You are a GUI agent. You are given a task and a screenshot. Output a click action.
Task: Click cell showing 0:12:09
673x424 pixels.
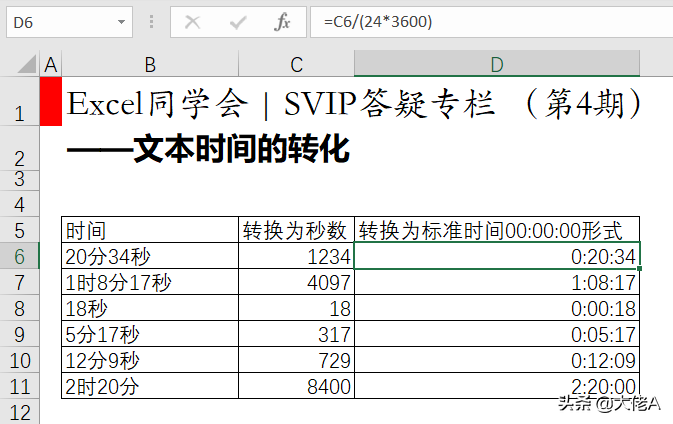click(x=497, y=360)
